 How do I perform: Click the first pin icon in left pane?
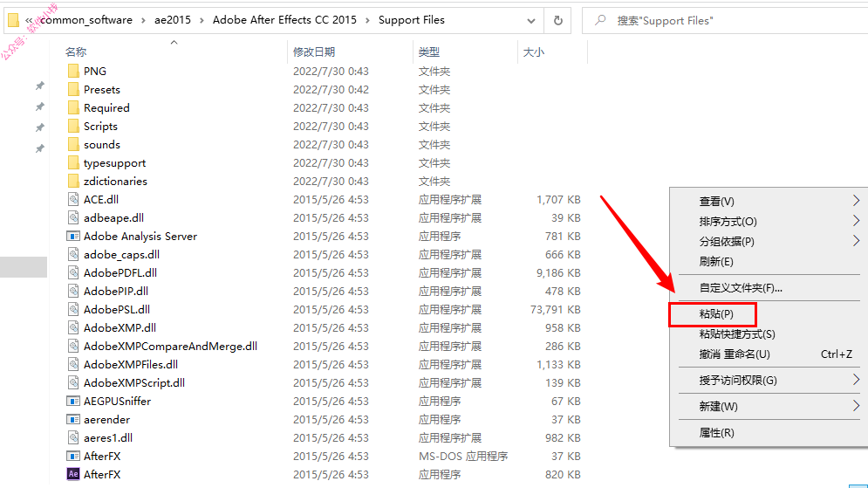pyautogui.click(x=40, y=86)
